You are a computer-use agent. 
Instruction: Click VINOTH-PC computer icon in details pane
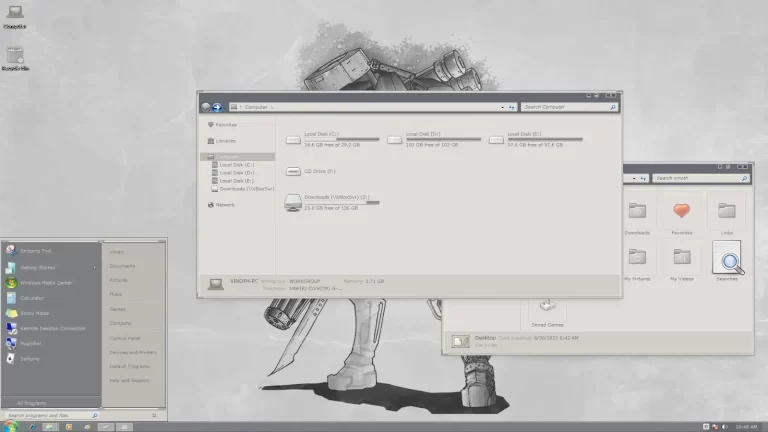216,284
